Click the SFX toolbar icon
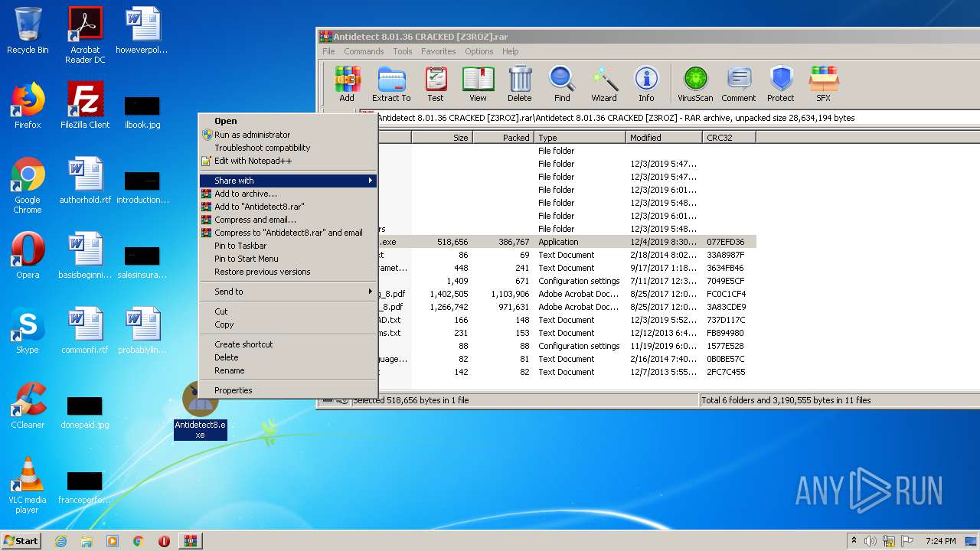Image resolution: width=980 pixels, height=551 pixels. [x=823, y=84]
